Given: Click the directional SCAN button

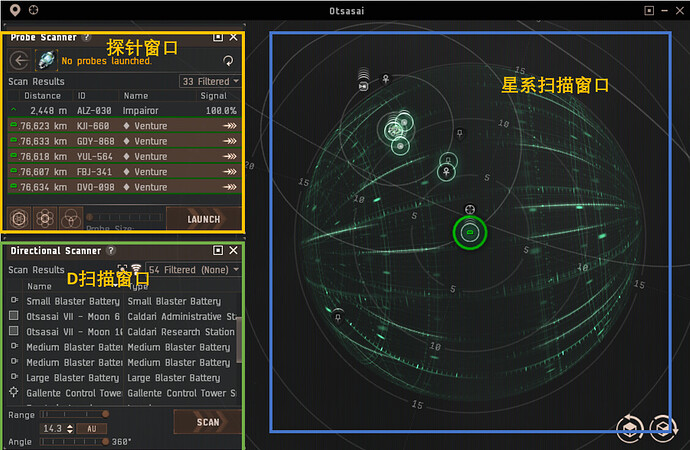Looking at the screenshot, I should (208, 422).
